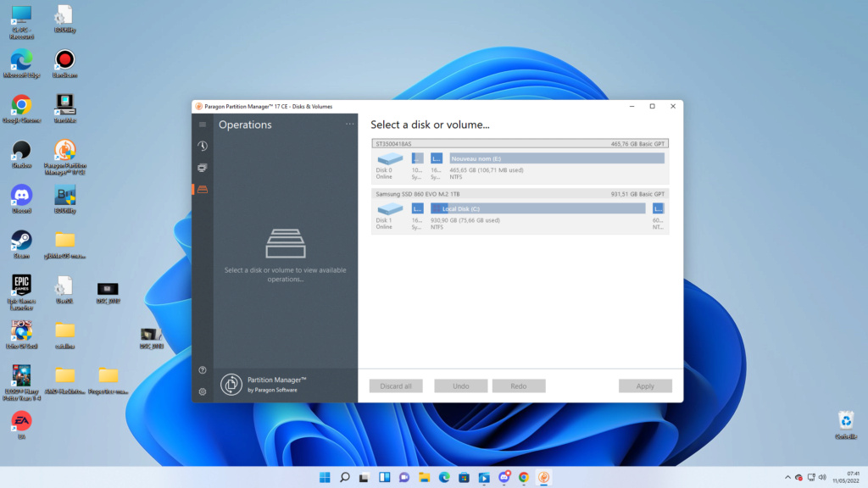Viewport: 868px width, 488px height.
Task: Show hidden system tray icons chevron
Action: tap(787, 478)
